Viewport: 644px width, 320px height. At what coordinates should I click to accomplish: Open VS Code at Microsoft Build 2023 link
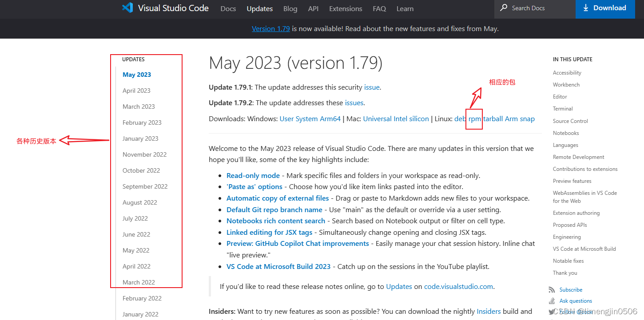278,266
